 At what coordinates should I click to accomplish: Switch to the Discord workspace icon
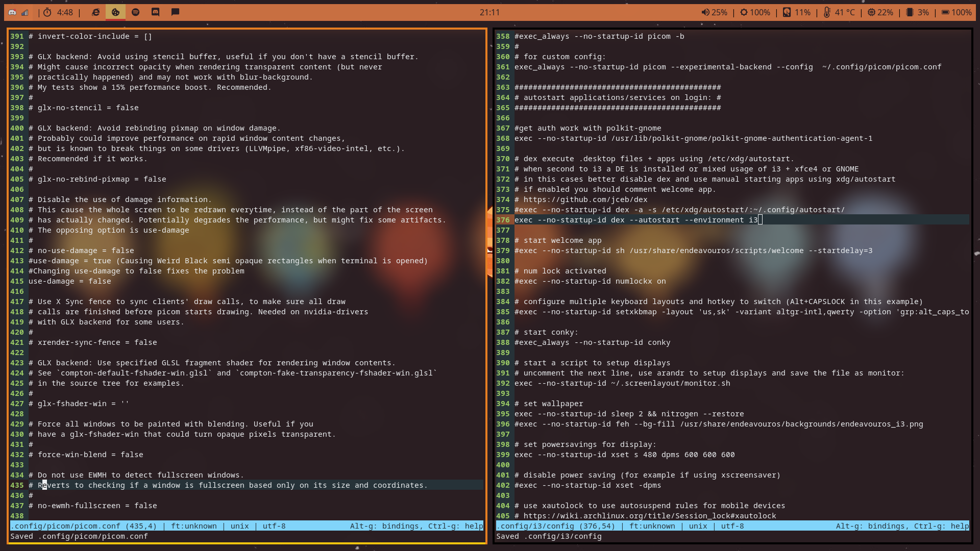pos(155,12)
